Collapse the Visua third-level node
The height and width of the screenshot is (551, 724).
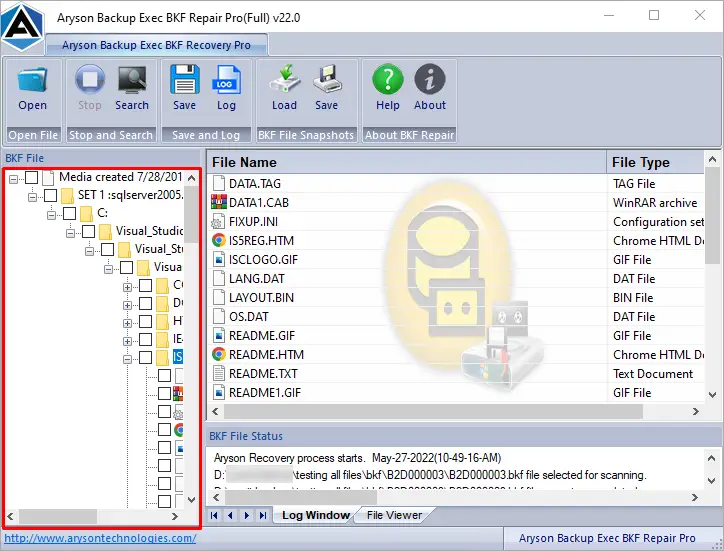(108, 269)
